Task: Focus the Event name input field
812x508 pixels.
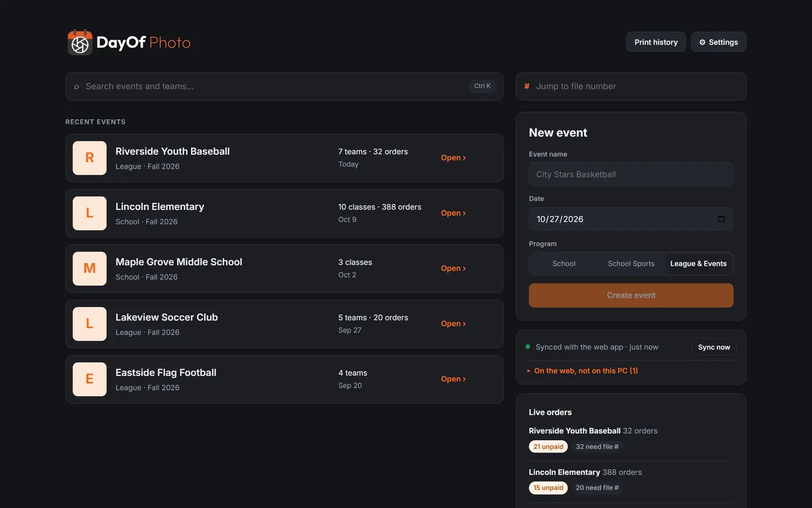Action: pos(631,174)
